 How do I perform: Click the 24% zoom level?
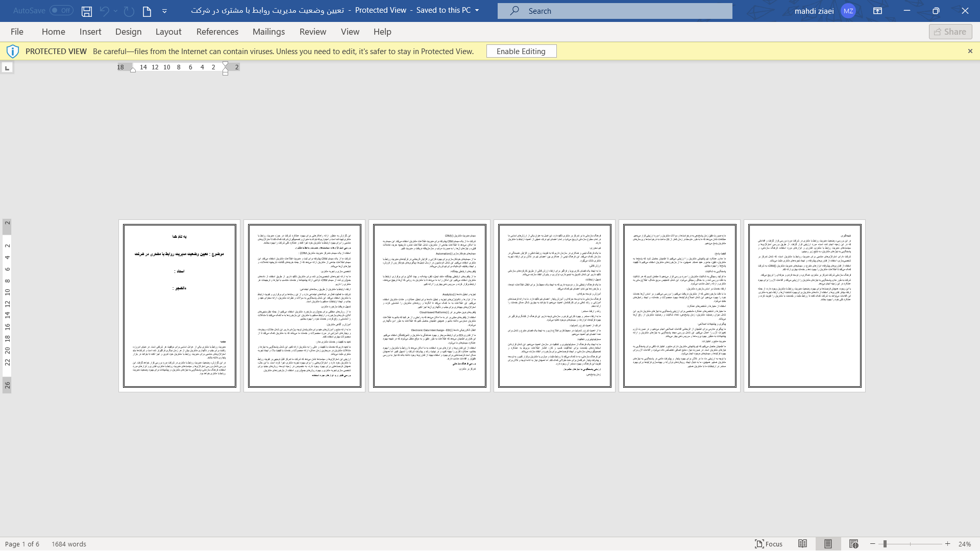pyautogui.click(x=965, y=544)
